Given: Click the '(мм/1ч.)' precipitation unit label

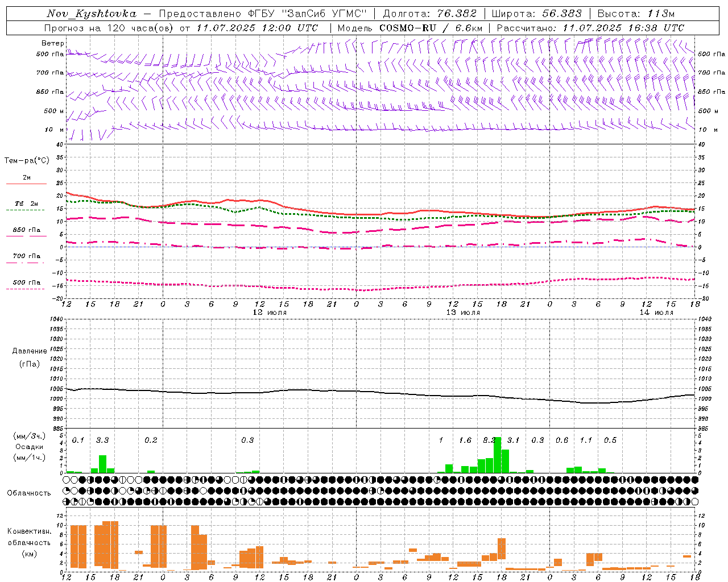Looking at the screenshot, I should click(28, 458).
